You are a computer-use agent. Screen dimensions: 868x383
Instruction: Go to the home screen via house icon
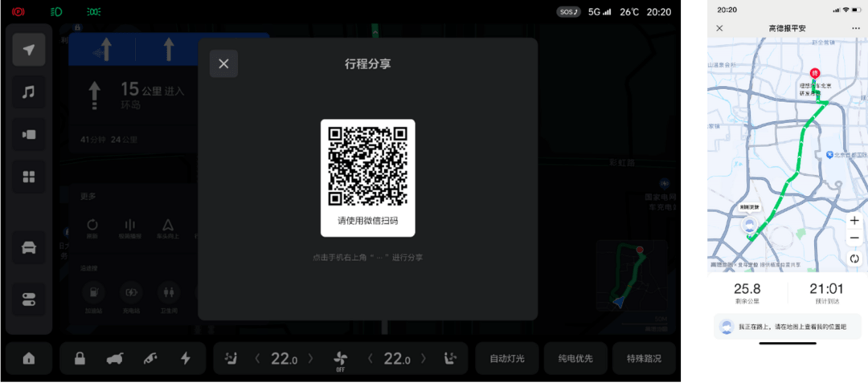pos(29,358)
